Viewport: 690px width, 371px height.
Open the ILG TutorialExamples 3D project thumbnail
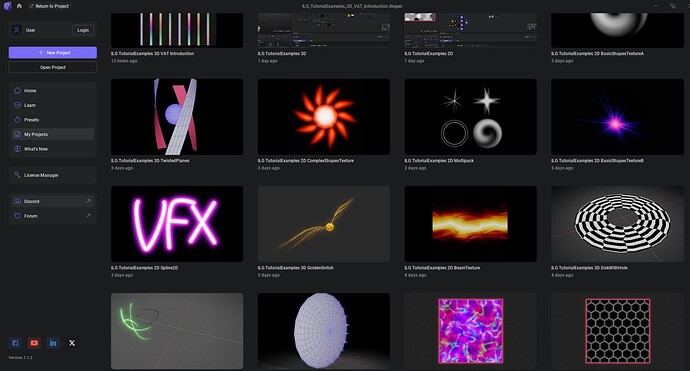pos(324,30)
